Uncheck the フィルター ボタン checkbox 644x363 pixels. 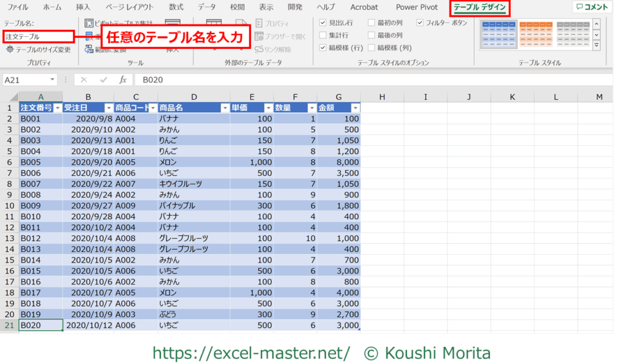point(420,23)
